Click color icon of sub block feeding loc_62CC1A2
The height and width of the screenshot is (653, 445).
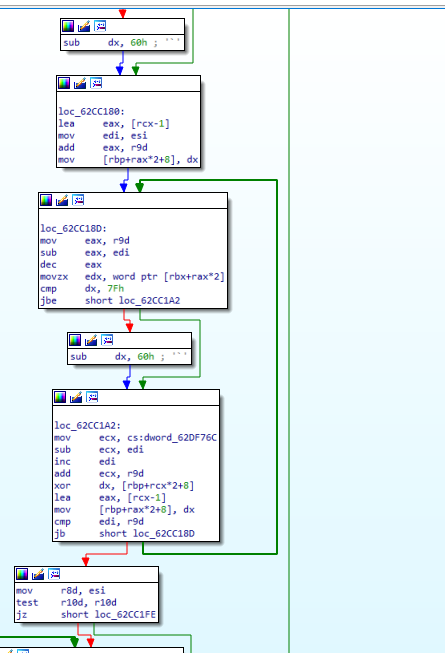pyautogui.click(x=75, y=340)
